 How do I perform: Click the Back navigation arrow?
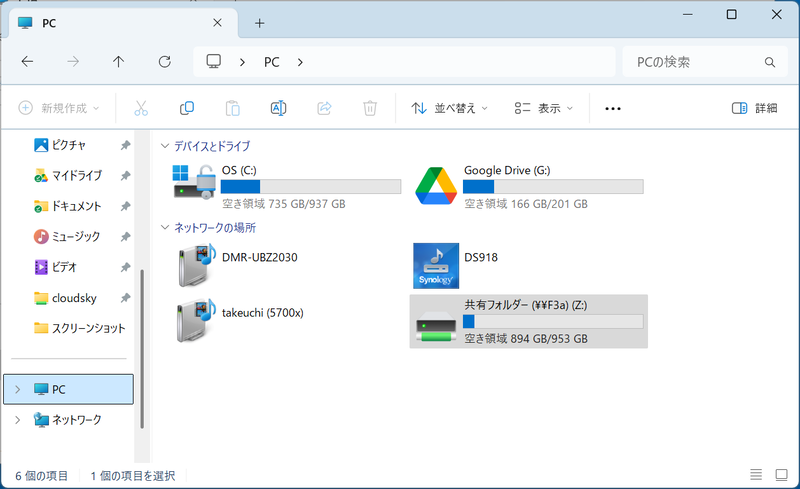tap(27, 62)
